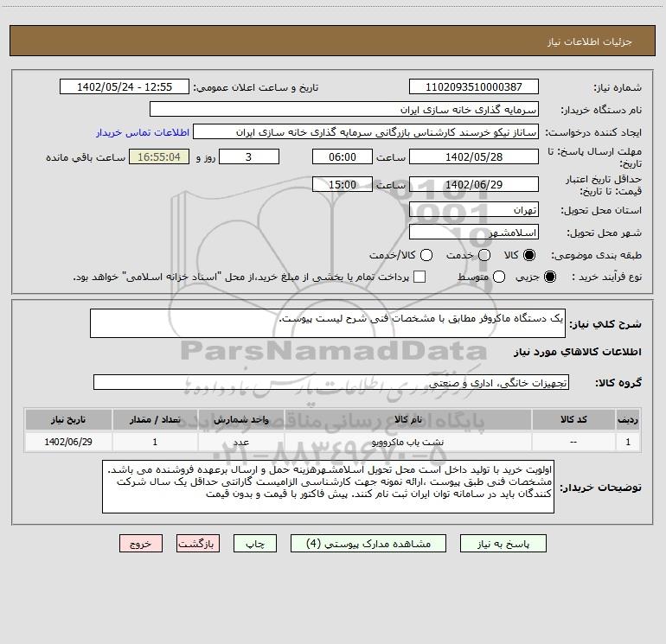Click the تاریخ و ساعت اعلان عمومی label
666x644 pixels.
tap(256, 87)
